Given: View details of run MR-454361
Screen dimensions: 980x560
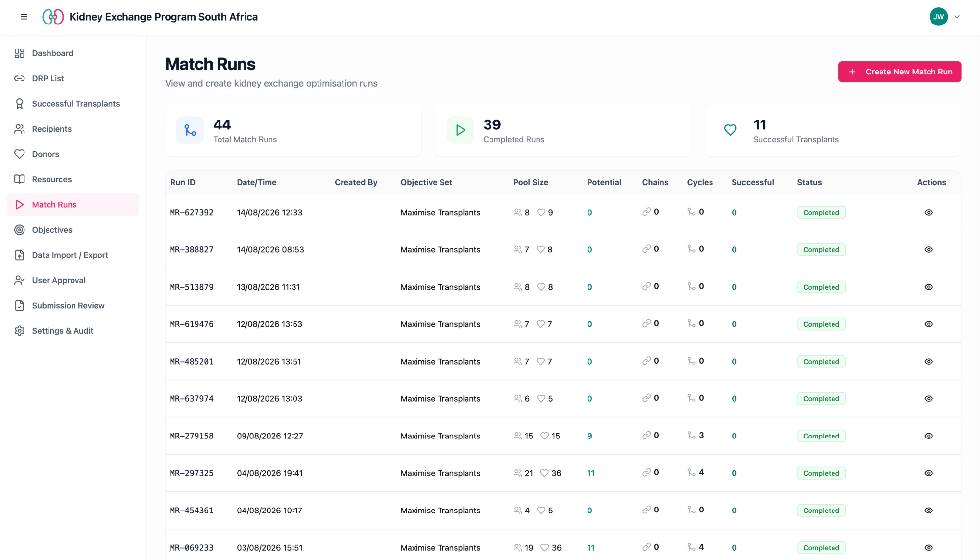Looking at the screenshot, I should click(x=928, y=511).
